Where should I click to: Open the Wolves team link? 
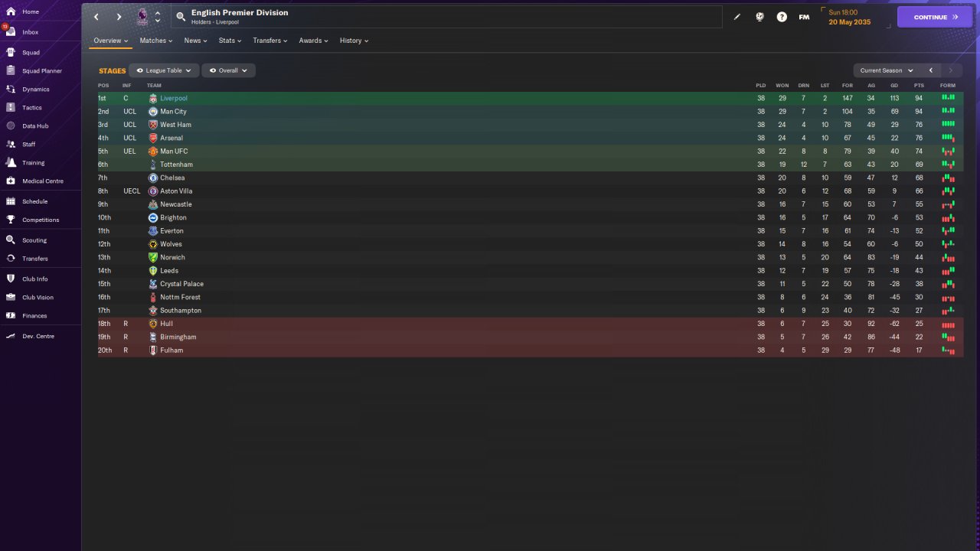pos(171,244)
